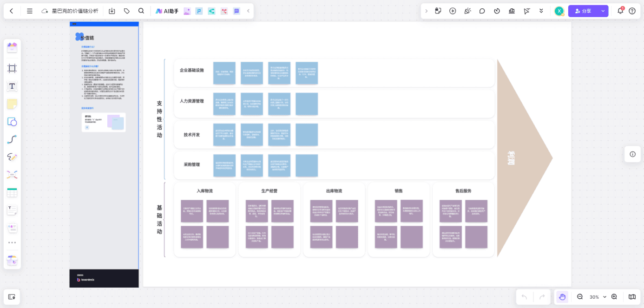This screenshot has height=308, width=644.
Task: Expand more tools with the double chevron
Action: tap(541, 11)
